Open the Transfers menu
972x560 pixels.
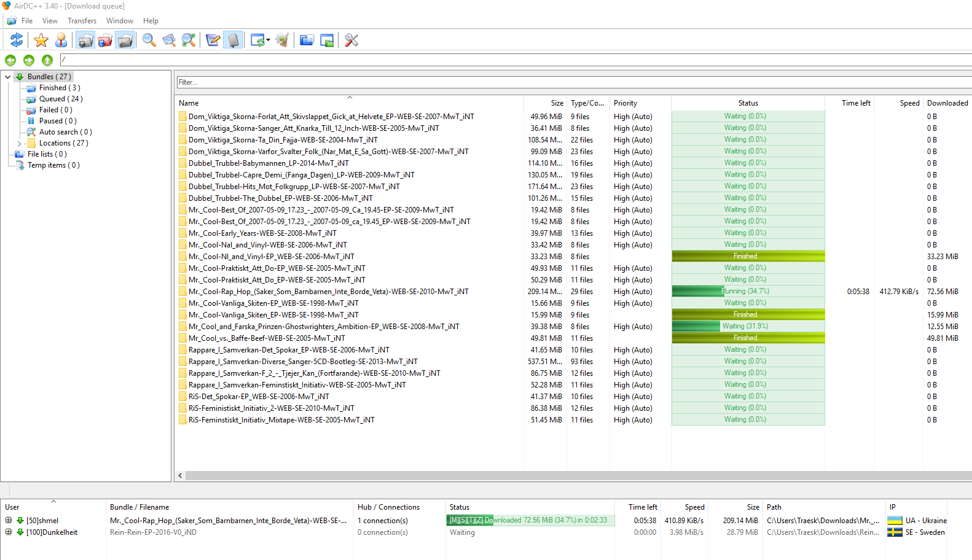tap(82, 21)
